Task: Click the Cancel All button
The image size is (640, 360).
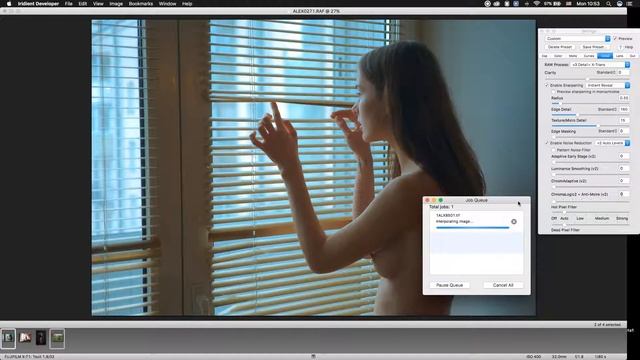Action: tap(503, 285)
